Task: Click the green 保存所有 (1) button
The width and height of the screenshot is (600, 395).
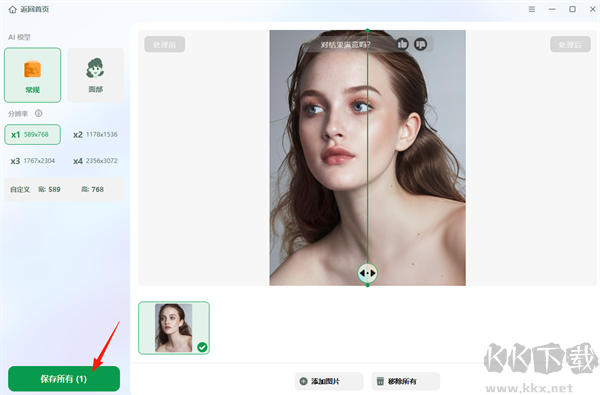Action: pos(64,379)
